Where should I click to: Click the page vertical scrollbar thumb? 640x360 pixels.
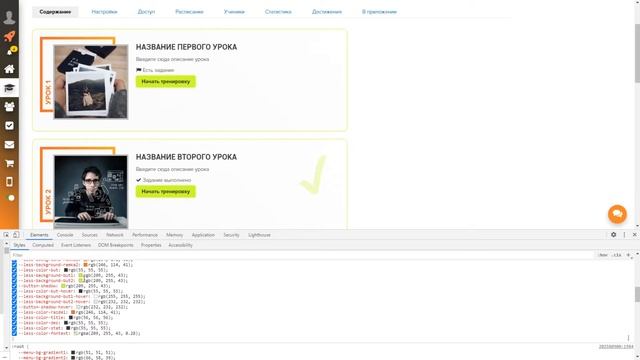coord(637,53)
